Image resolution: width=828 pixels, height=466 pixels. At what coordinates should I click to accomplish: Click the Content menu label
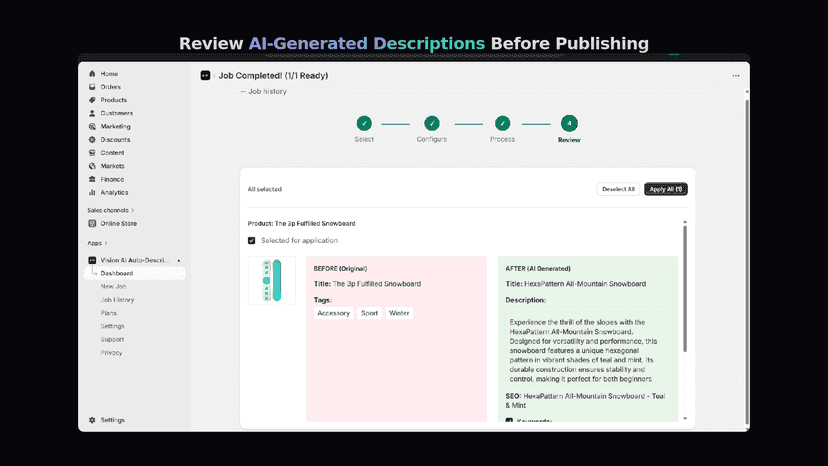[112, 153]
